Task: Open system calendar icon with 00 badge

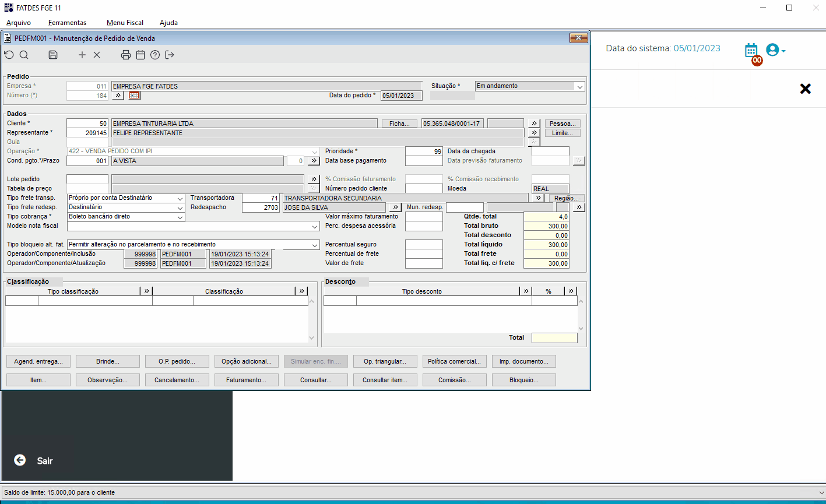Action: click(752, 52)
